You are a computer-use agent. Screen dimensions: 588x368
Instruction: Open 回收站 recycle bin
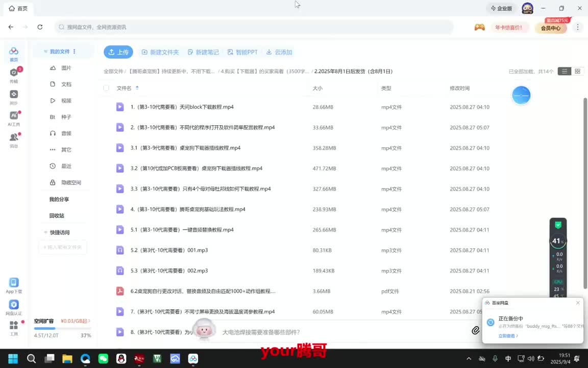point(57,216)
